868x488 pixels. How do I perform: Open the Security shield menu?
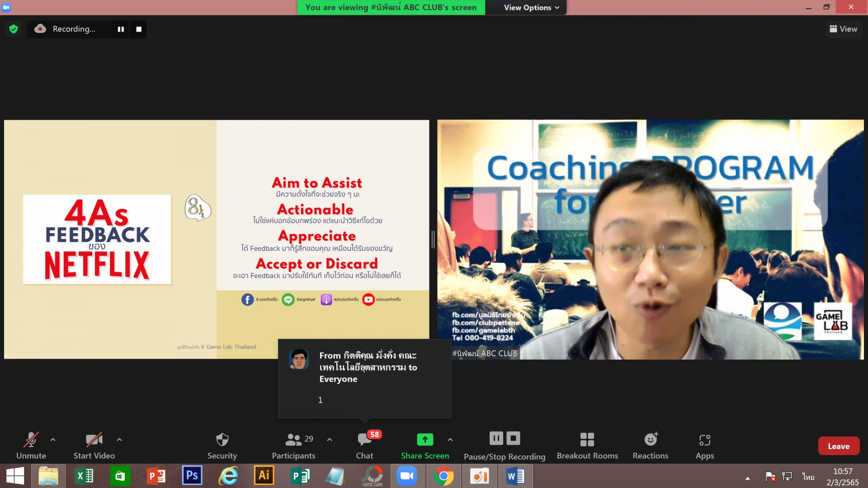(222, 446)
